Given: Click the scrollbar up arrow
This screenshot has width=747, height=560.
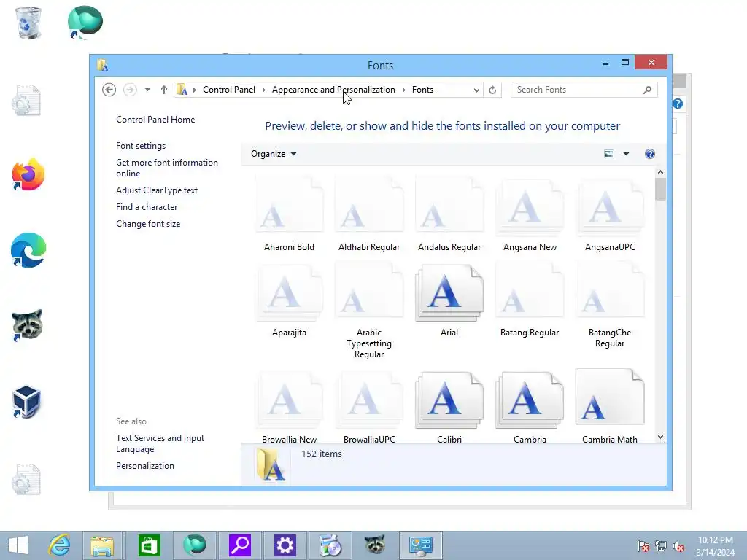Looking at the screenshot, I should 660,172.
